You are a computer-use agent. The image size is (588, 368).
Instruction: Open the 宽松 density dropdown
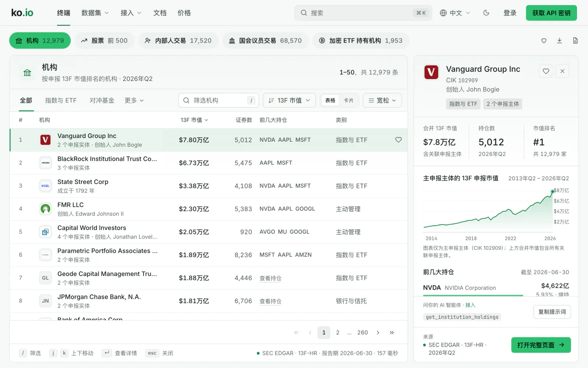(x=382, y=100)
